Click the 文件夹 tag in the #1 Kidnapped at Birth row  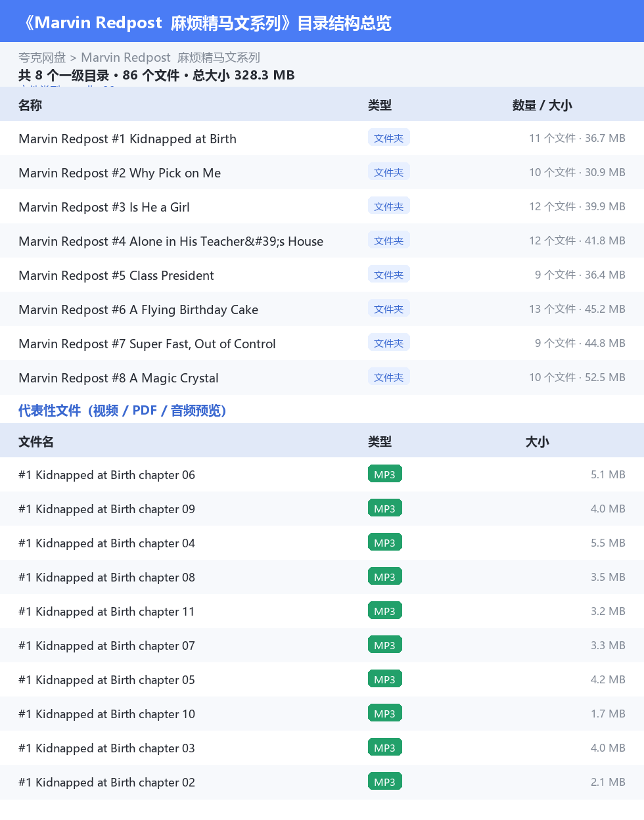(x=389, y=138)
